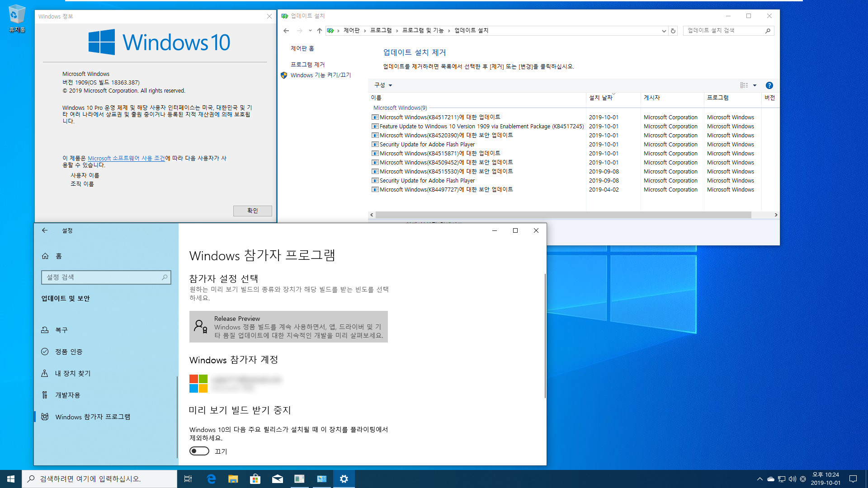Click taskbar search box
The image size is (868, 488).
click(x=99, y=479)
